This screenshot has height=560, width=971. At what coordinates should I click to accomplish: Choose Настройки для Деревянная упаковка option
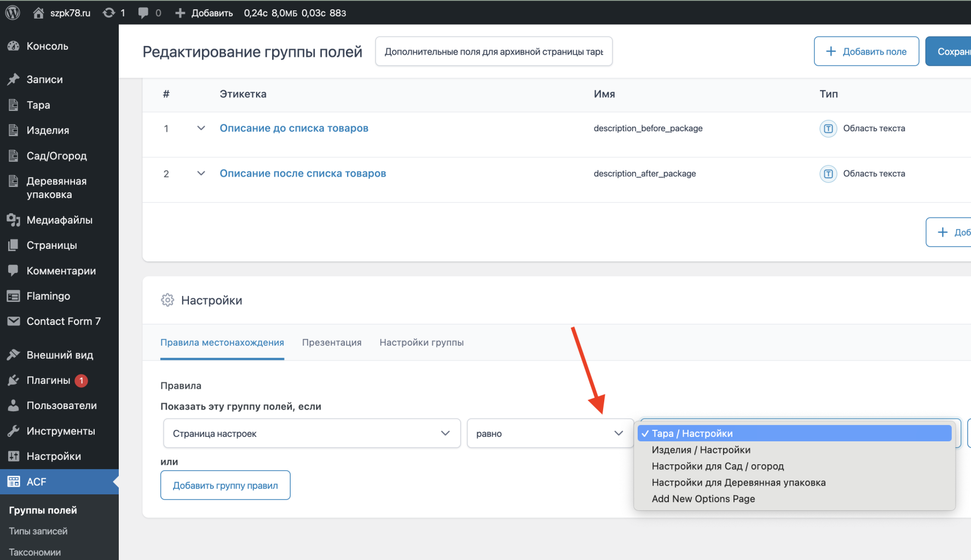738,482
